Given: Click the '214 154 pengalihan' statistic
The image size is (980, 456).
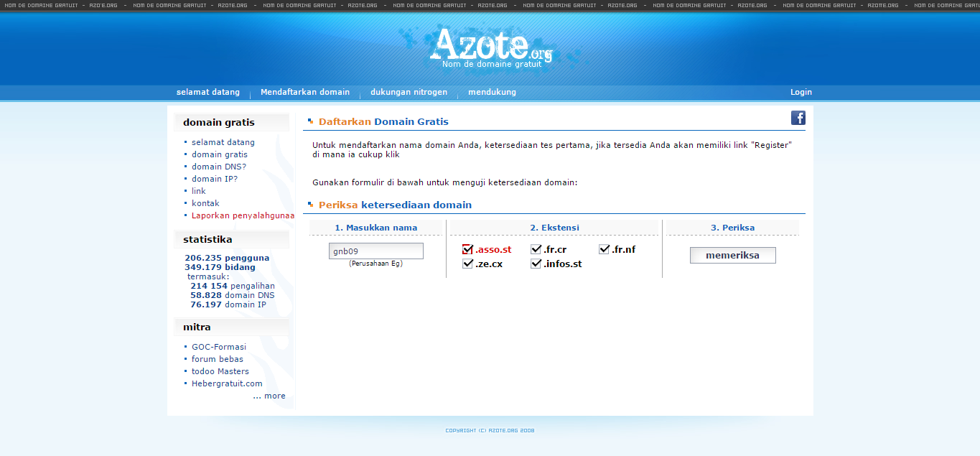Looking at the screenshot, I should (x=233, y=286).
